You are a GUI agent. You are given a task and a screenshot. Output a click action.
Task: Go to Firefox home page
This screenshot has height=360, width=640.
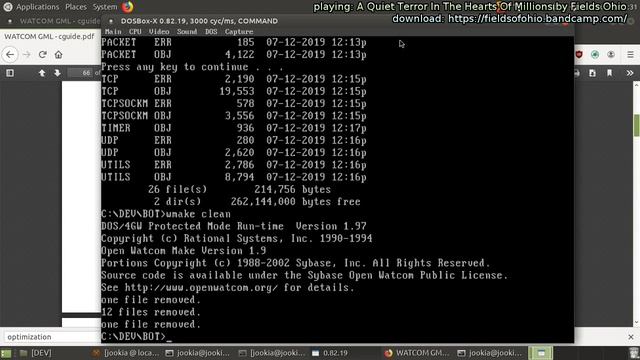click(58, 54)
